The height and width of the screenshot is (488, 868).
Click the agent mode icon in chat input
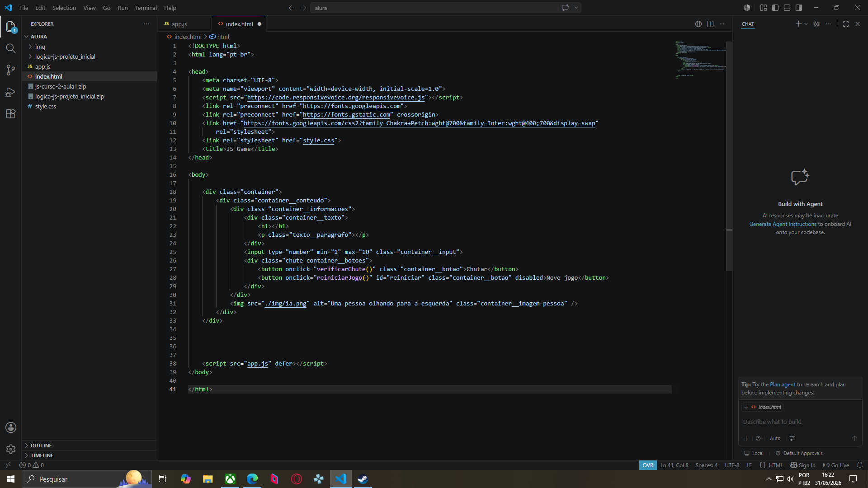[758, 438]
